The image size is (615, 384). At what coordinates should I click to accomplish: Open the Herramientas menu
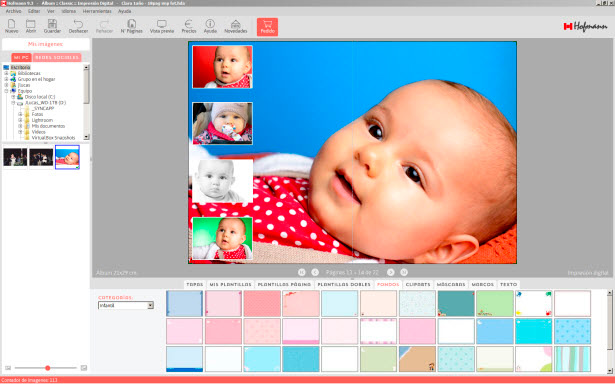[97, 11]
